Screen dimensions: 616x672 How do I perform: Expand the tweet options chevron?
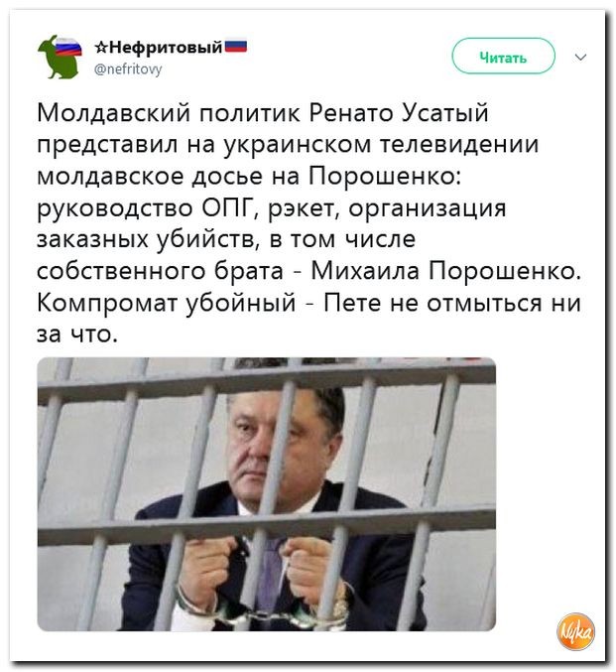pyautogui.click(x=580, y=57)
